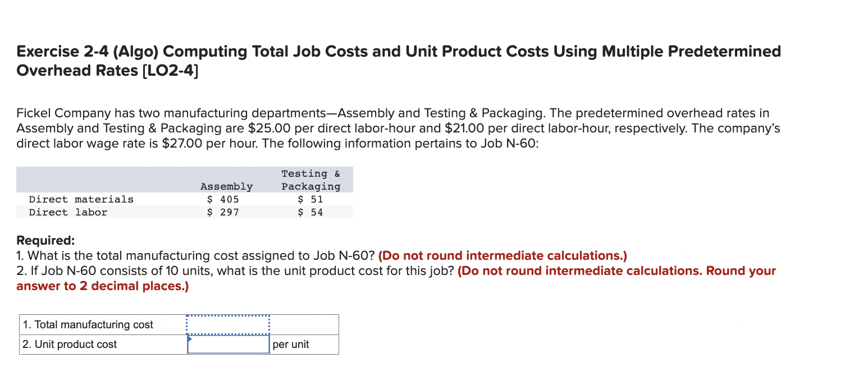
Task: Select the Testing & Packaging column header
Action: 311,180
